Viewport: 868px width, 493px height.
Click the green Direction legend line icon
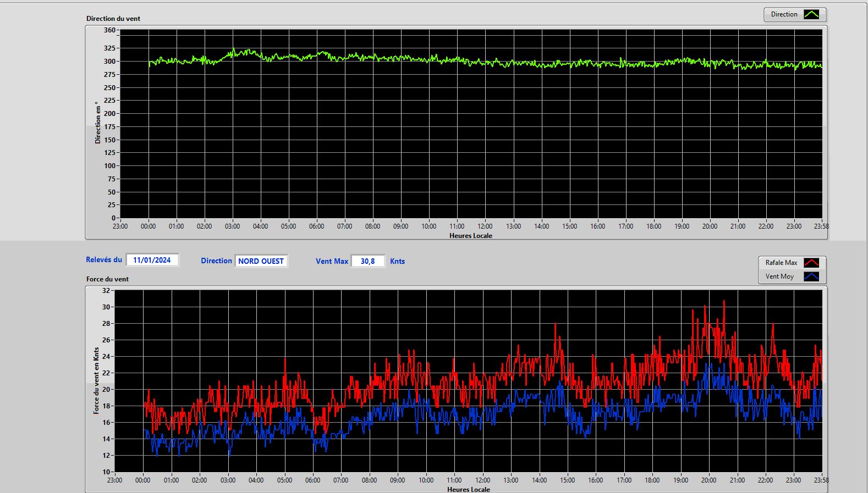point(811,14)
